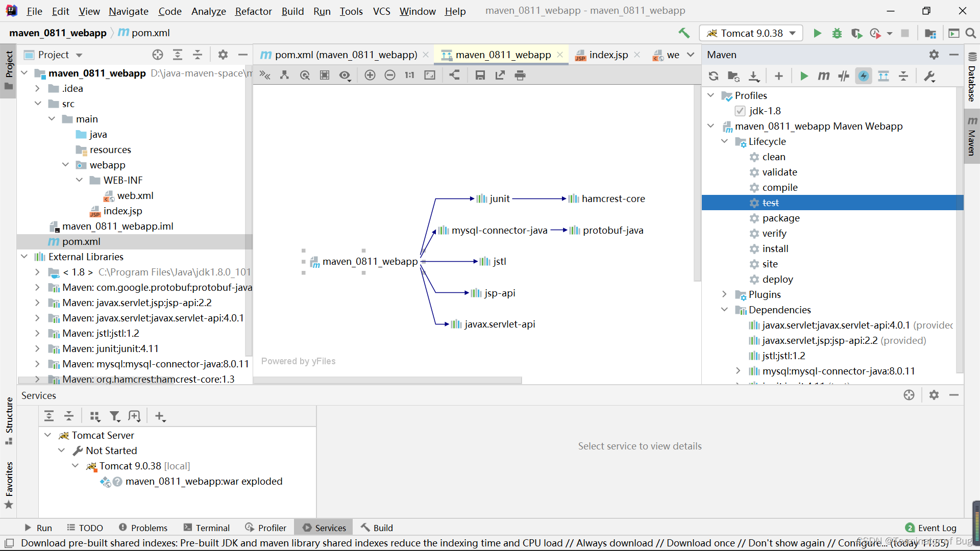Click the diagram print icon
Viewport: 980px width, 551px height.
click(520, 75)
